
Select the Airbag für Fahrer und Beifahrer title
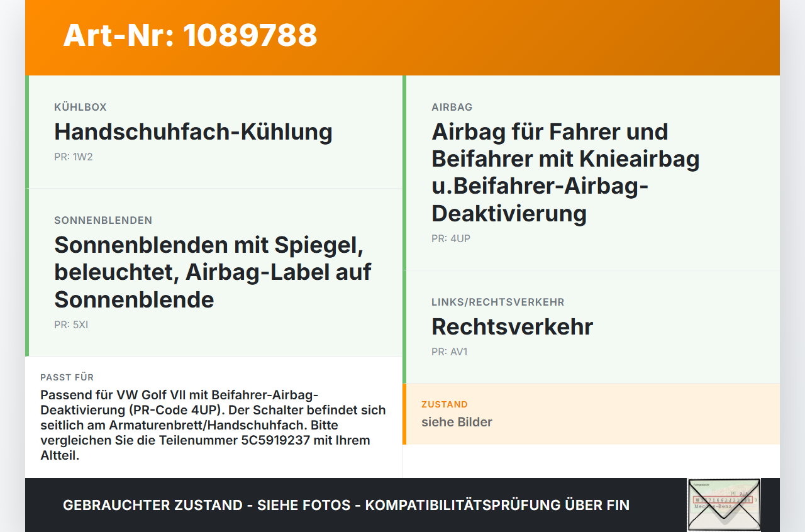pyautogui.click(x=565, y=172)
